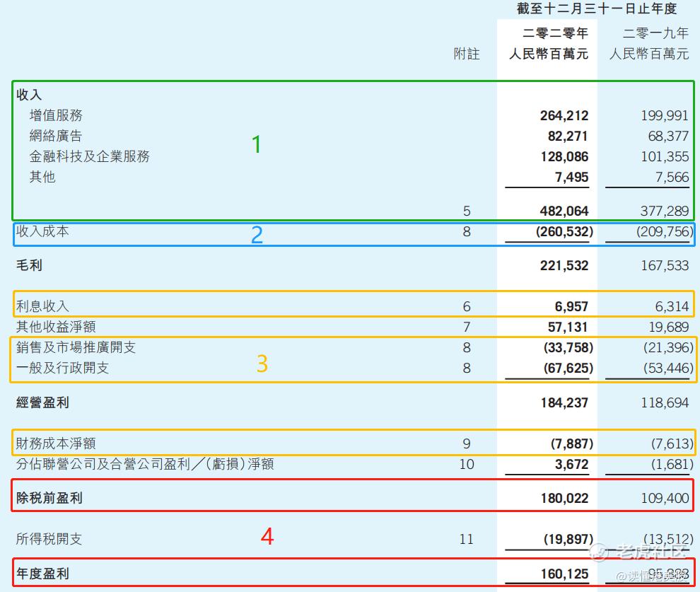Screen dimensions: 700x592
Task: Click the 收入 heading in green box
Action: tap(29, 95)
